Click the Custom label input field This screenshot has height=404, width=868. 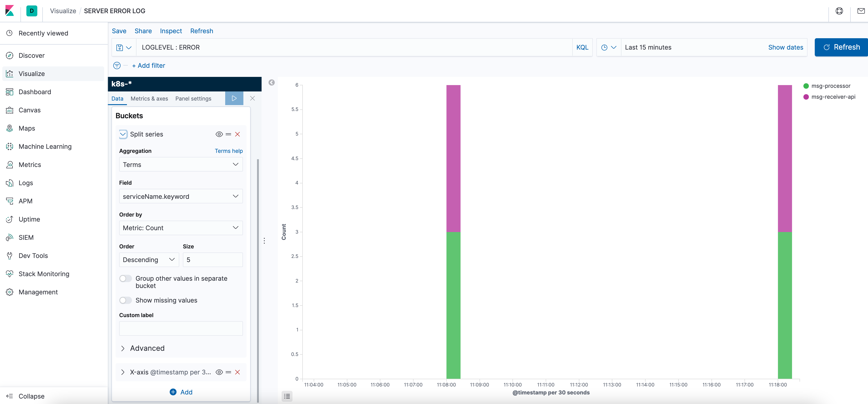[181, 328]
